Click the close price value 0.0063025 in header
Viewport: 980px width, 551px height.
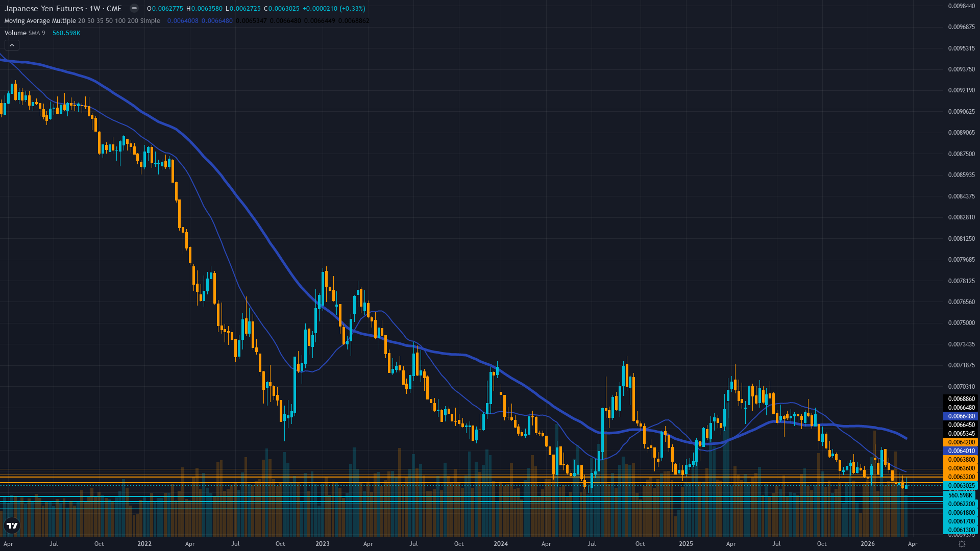coord(284,9)
